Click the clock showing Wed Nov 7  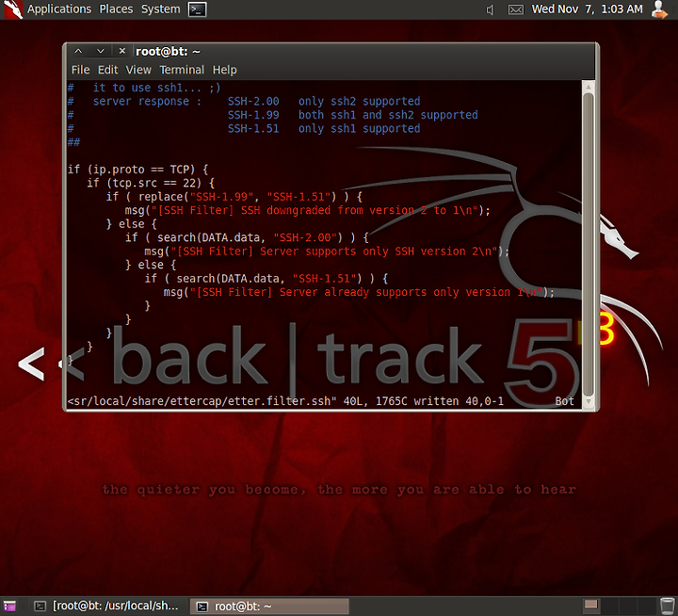click(x=587, y=9)
